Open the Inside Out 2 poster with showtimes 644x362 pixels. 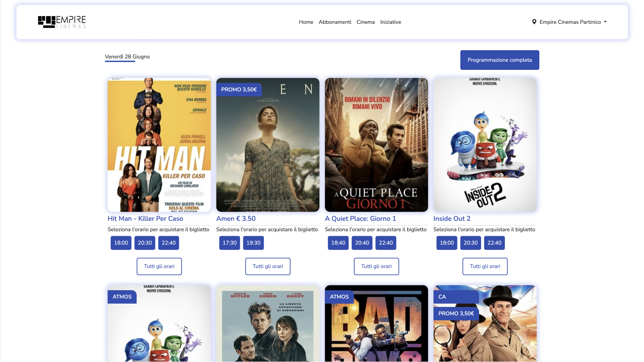pyautogui.click(x=485, y=145)
